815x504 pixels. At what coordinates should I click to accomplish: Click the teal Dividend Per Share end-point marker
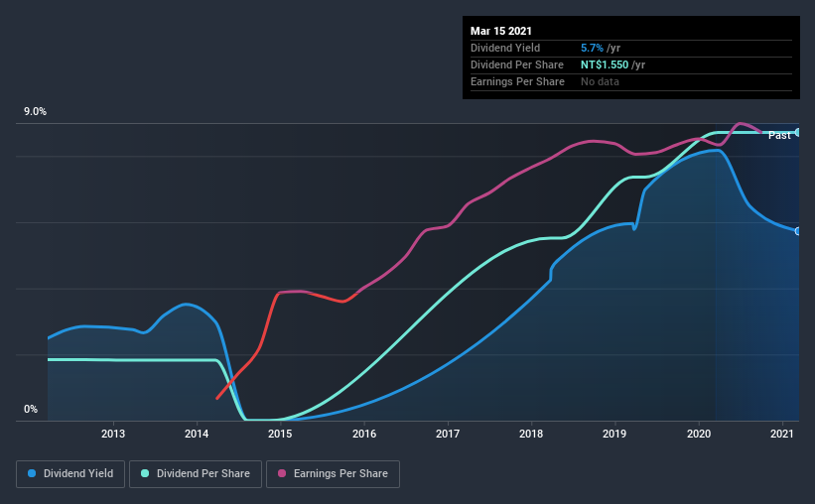point(798,133)
